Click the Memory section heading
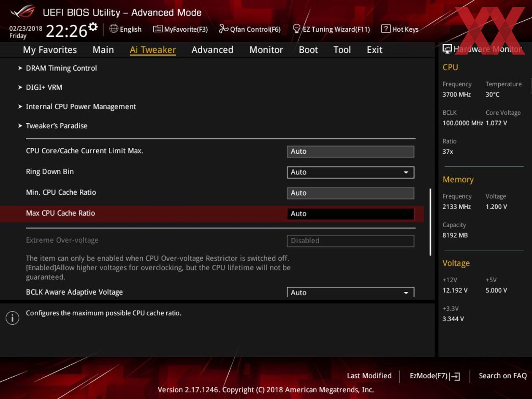Screen dimensions: 532x399 pyautogui.click(x=458, y=180)
